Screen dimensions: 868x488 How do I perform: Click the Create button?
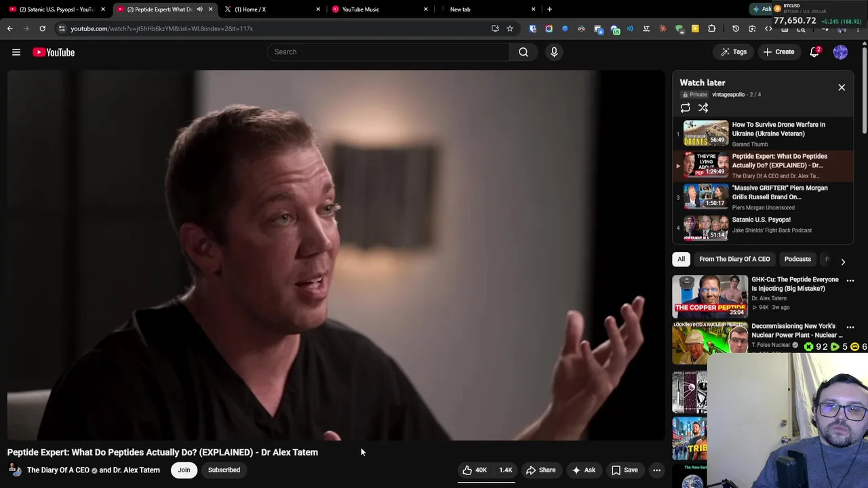[778, 52]
